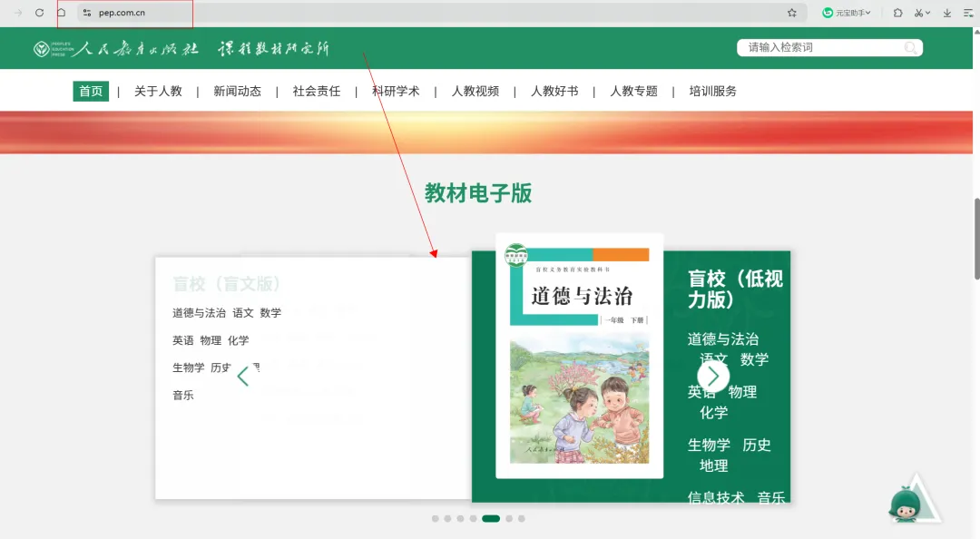Click the 盲校（盲文版）card title

point(226,284)
